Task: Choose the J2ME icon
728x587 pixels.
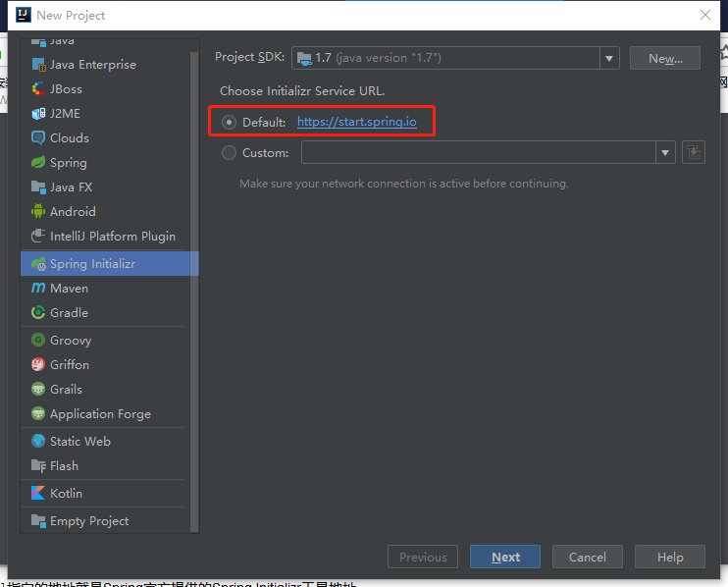Action: tap(38, 113)
